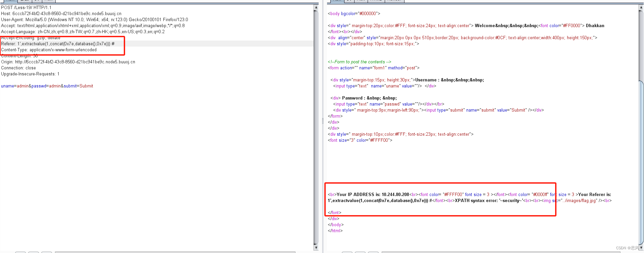This screenshot has height=253, width=644.
Task: Click the images/flag.jpg img tag in the response
Action: [572, 200]
